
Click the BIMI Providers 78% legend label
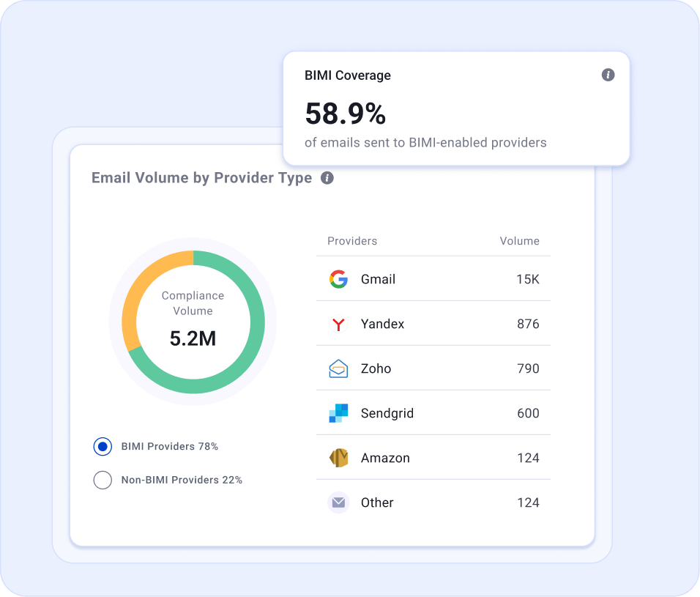(170, 447)
